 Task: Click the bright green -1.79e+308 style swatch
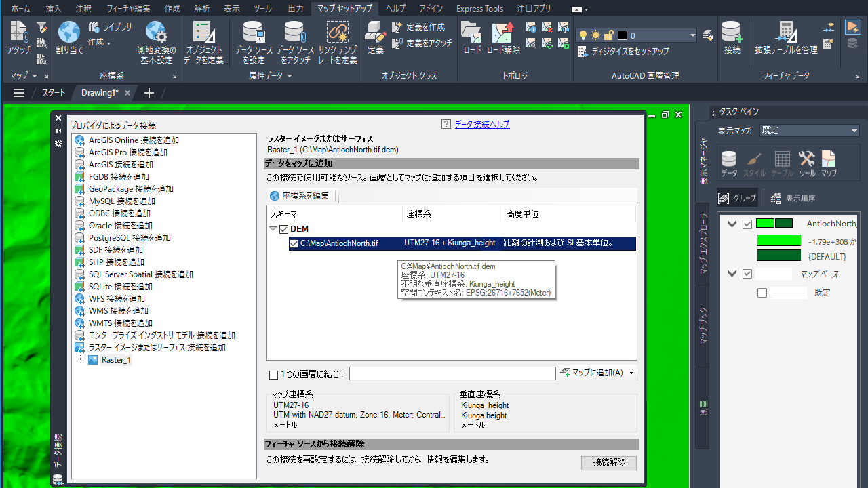(x=778, y=241)
